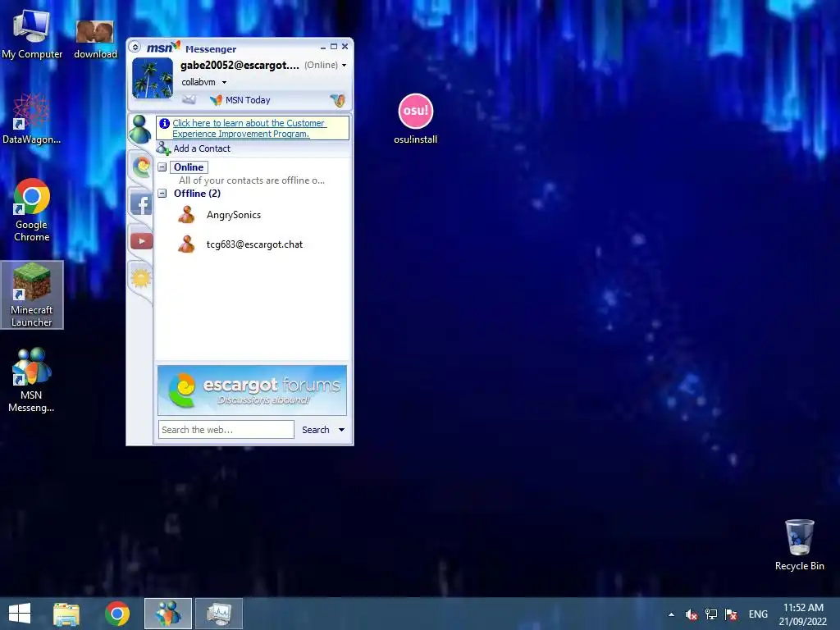Open the (Online) status dropdown
Viewport: 840px width, 630px height.
(325, 65)
